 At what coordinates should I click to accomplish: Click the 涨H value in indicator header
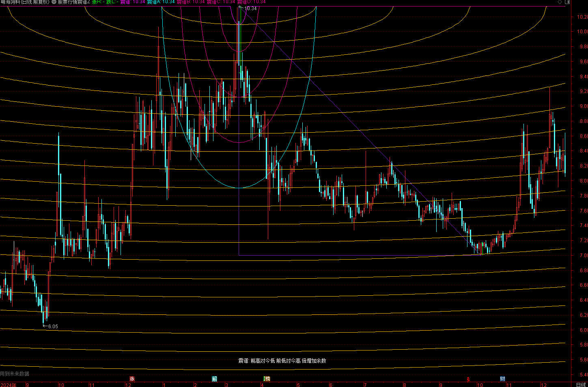(x=98, y=2)
